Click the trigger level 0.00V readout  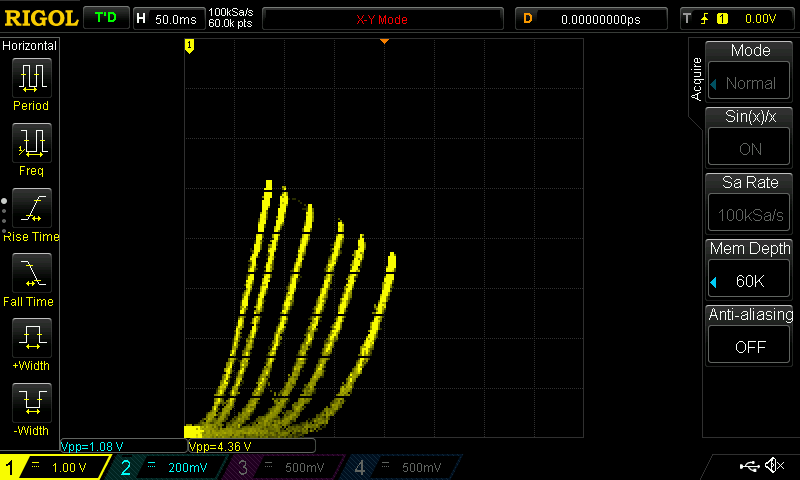(x=760, y=19)
